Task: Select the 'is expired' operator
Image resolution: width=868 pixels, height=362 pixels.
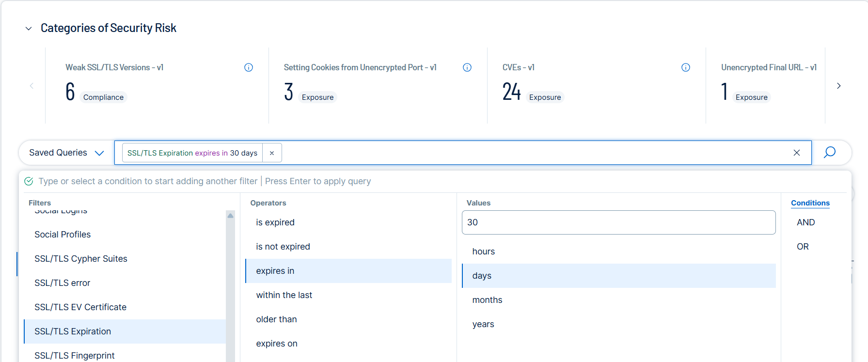Action: [x=275, y=222]
